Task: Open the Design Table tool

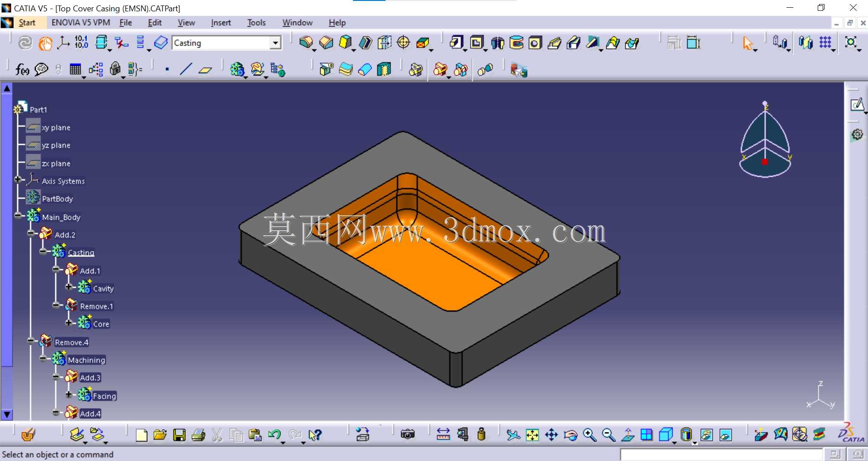Action: [x=75, y=69]
